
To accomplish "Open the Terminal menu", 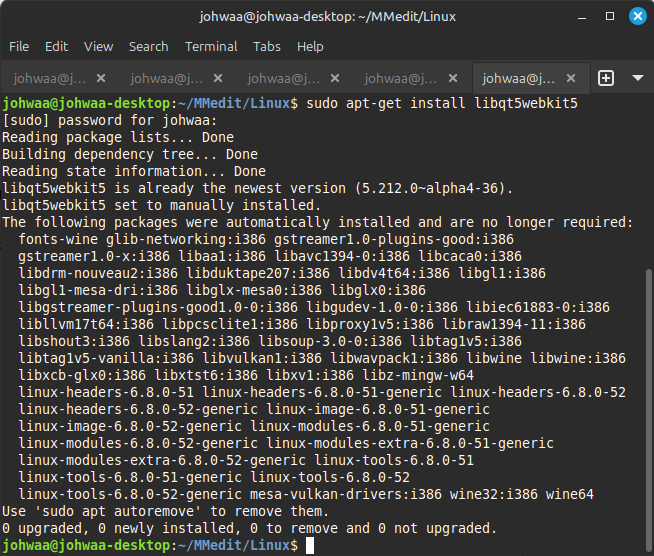I will [x=211, y=46].
